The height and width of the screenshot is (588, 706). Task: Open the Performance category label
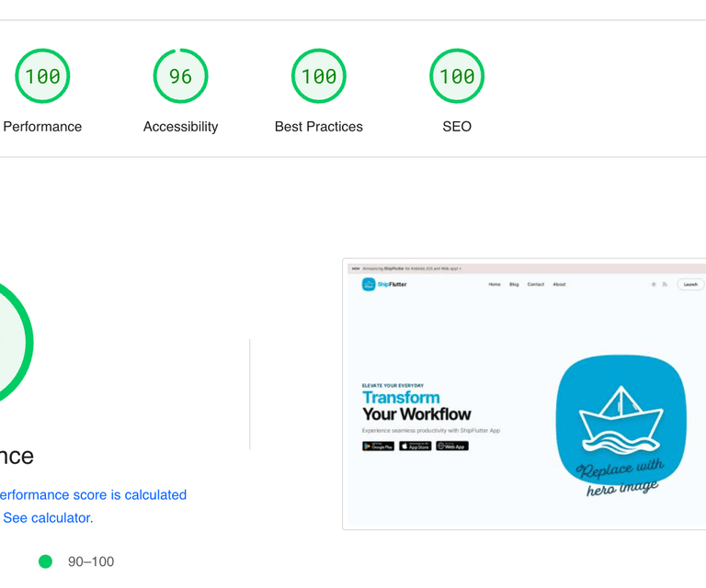click(42, 127)
